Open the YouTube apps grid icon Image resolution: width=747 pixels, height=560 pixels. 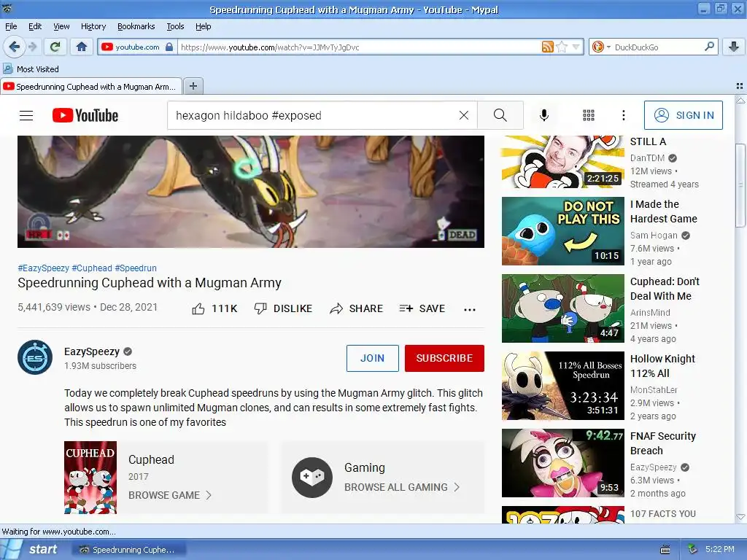[589, 115]
